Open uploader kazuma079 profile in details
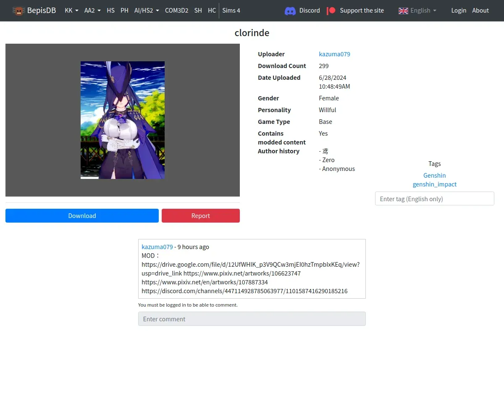Image resolution: width=504 pixels, height=420 pixels. click(x=334, y=54)
